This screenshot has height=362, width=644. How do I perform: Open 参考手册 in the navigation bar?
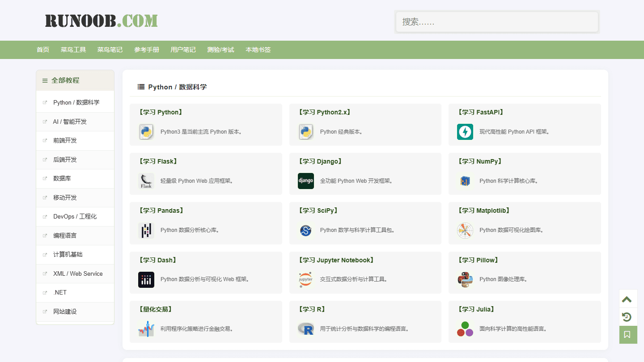[x=147, y=50]
